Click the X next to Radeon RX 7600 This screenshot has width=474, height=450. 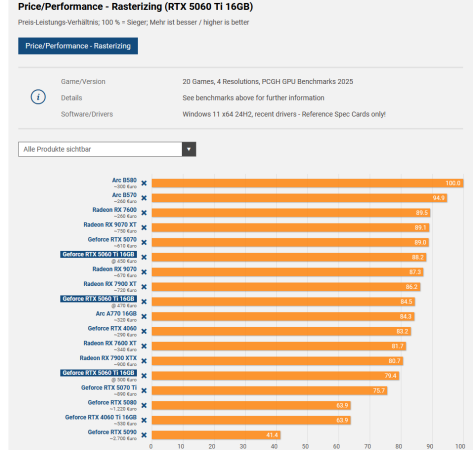144,213
